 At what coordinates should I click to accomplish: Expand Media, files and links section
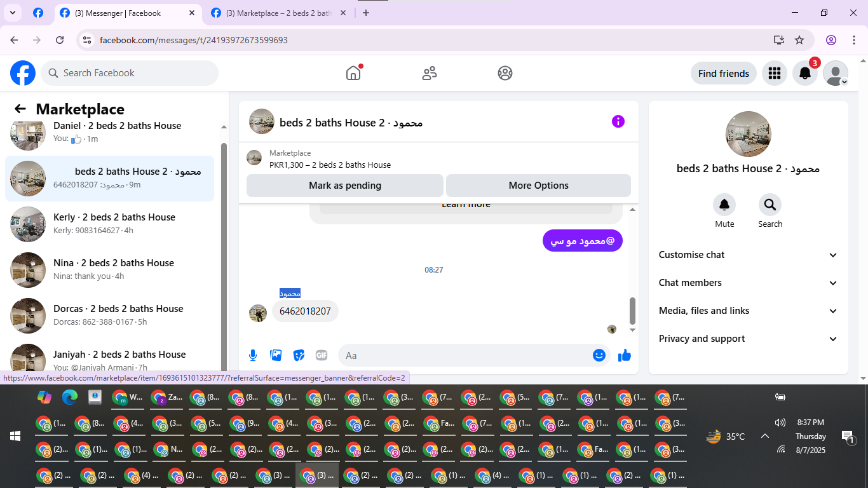(749, 311)
